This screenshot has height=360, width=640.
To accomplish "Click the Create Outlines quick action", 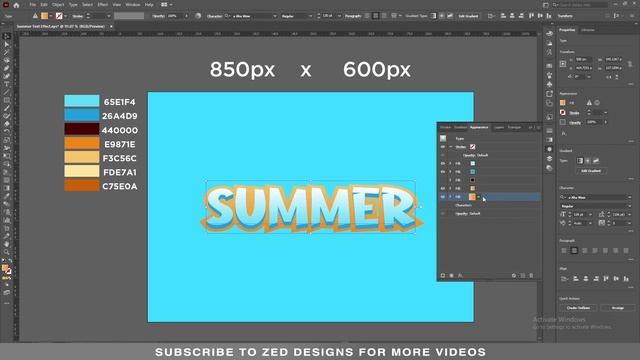I will tap(578, 308).
